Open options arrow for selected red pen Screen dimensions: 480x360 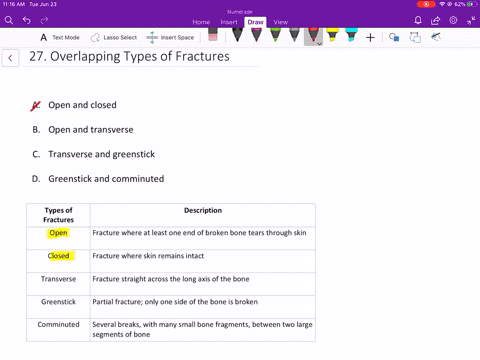320,44
